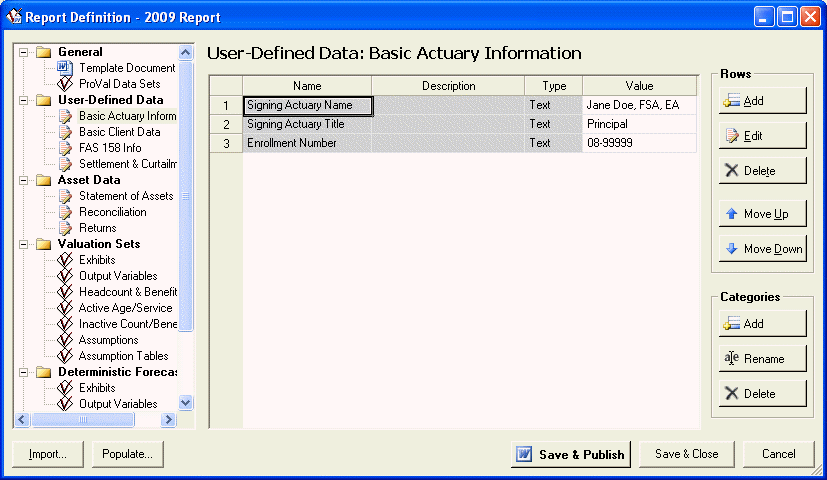Click Rename in the Categories group
This screenshot has height=480, width=827.
[762, 359]
